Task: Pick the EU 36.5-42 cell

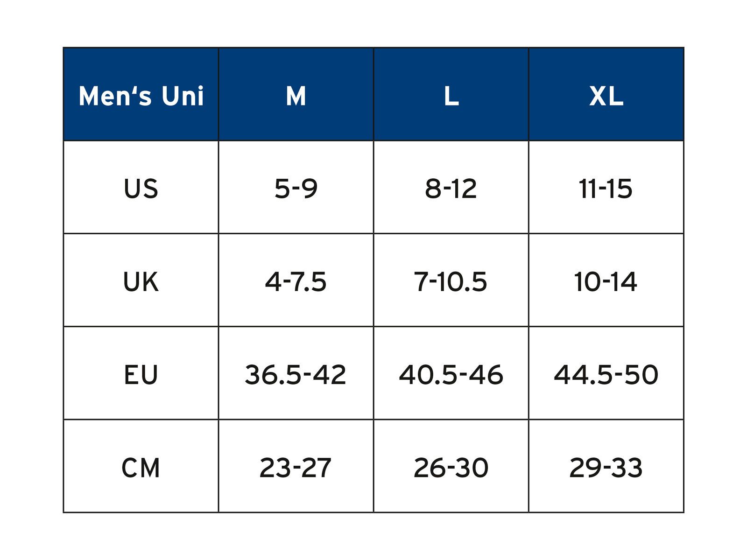Action: [296, 374]
